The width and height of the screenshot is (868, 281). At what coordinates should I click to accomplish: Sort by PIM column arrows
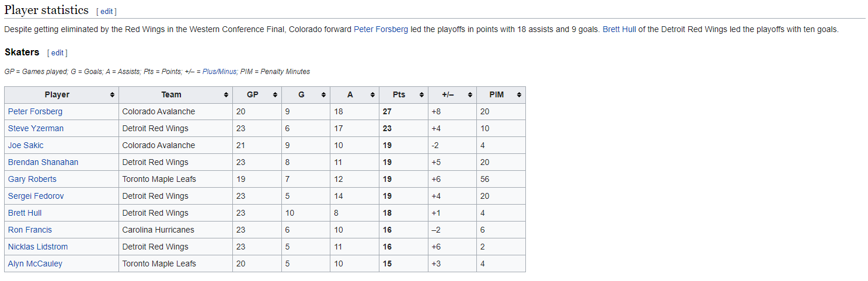click(519, 95)
